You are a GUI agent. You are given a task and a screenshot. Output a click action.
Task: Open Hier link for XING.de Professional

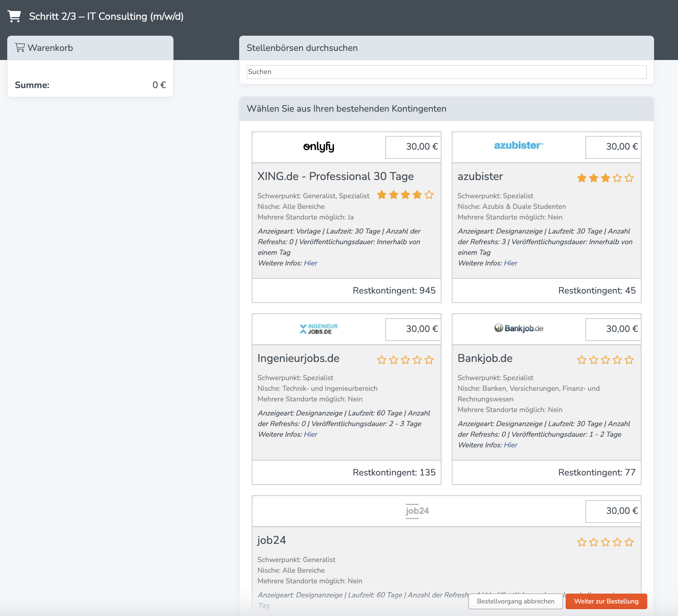click(x=311, y=263)
